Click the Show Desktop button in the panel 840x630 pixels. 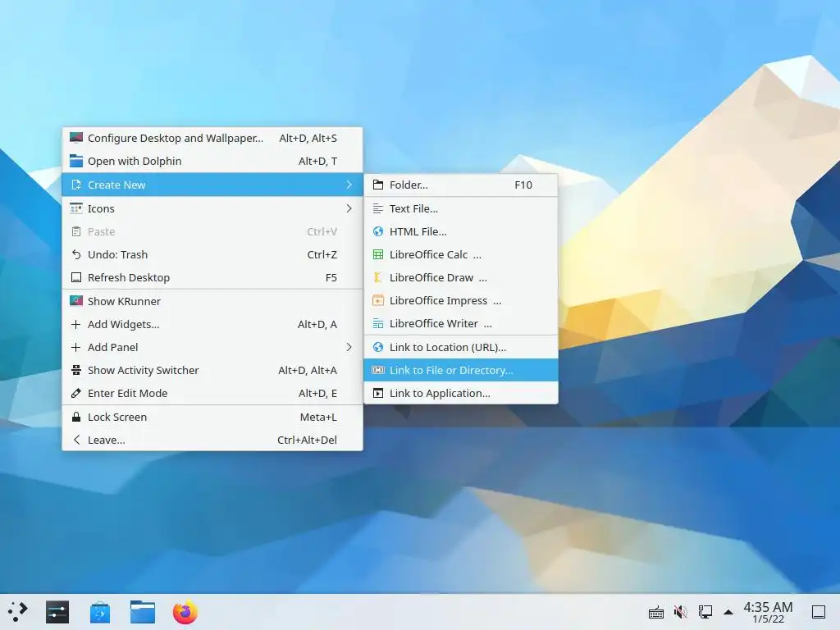[x=818, y=612]
